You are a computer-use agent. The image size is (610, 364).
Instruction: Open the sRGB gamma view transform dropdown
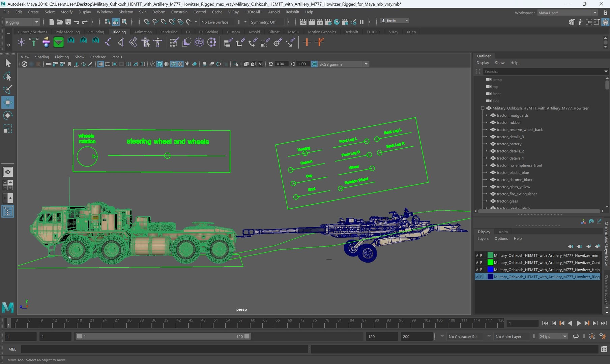343,64
